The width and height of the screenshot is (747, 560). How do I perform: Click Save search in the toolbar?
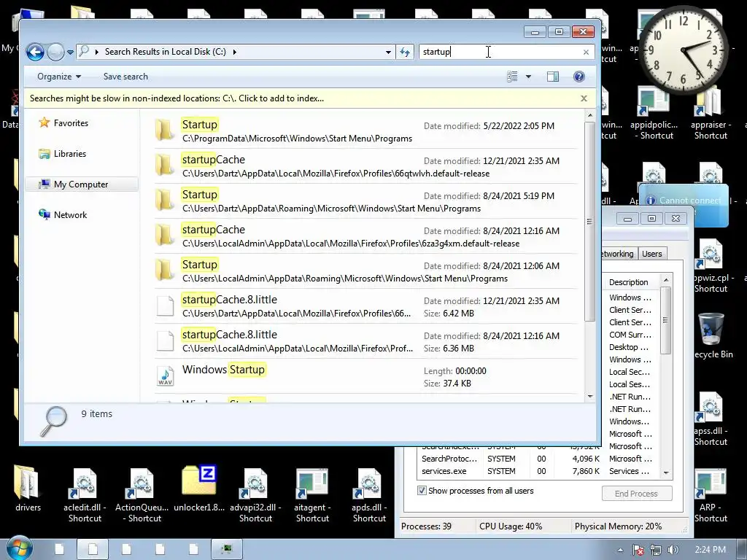[125, 77]
